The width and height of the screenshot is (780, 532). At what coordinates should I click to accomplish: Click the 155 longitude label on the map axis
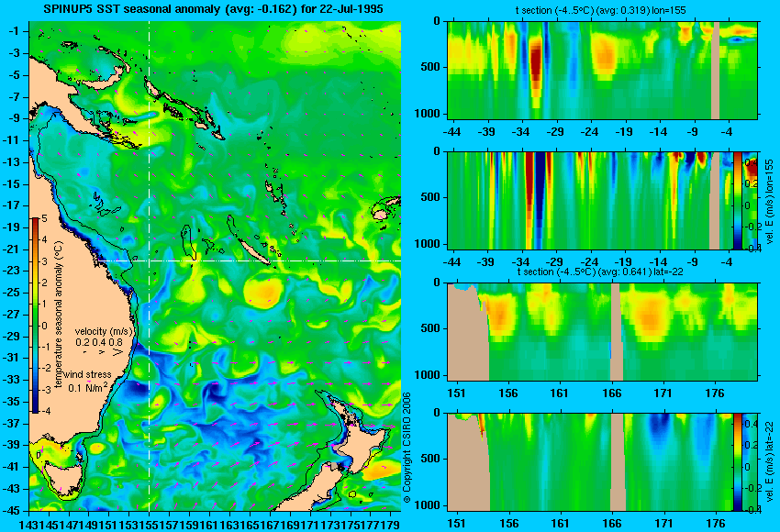click(x=149, y=524)
